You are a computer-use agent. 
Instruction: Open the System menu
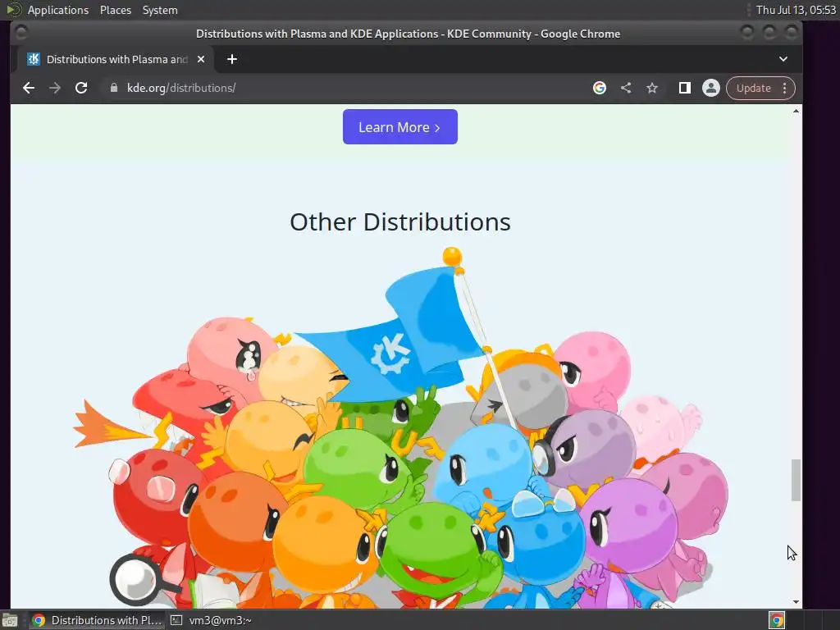[160, 10]
